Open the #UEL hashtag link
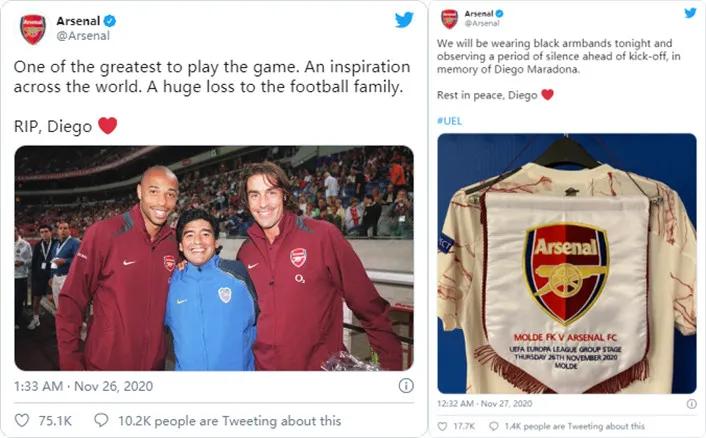This screenshot has width=706, height=438. (x=449, y=120)
